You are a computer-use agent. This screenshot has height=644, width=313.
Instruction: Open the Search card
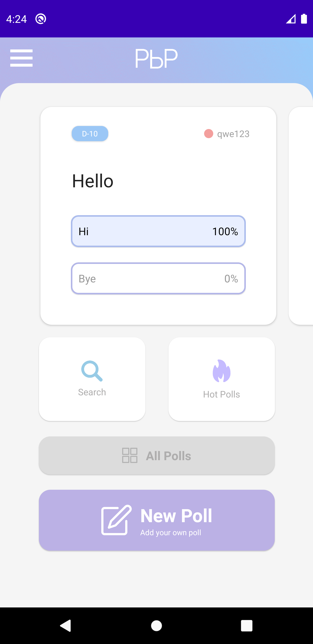tap(92, 379)
